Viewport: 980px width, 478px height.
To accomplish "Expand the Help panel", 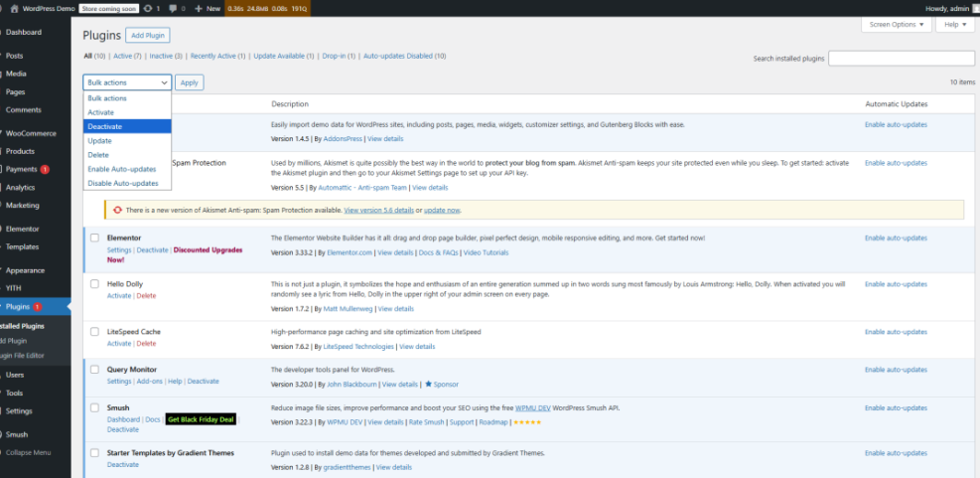I will click(955, 25).
